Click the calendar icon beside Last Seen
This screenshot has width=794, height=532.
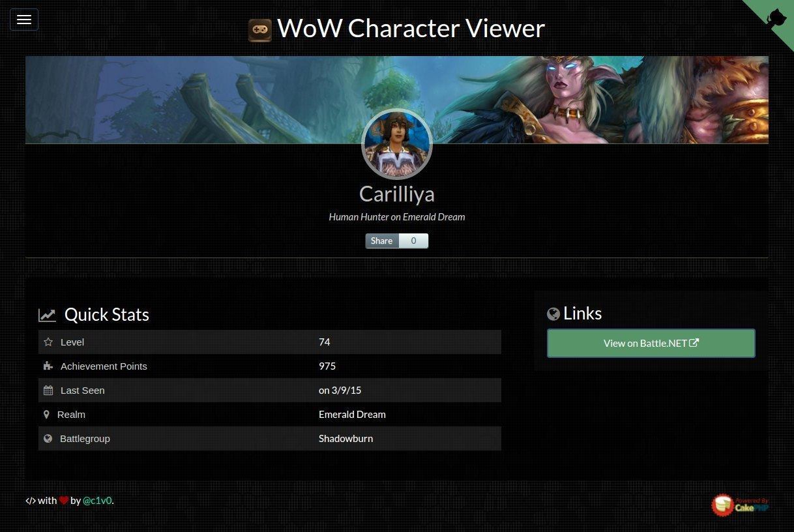point(48,390)
